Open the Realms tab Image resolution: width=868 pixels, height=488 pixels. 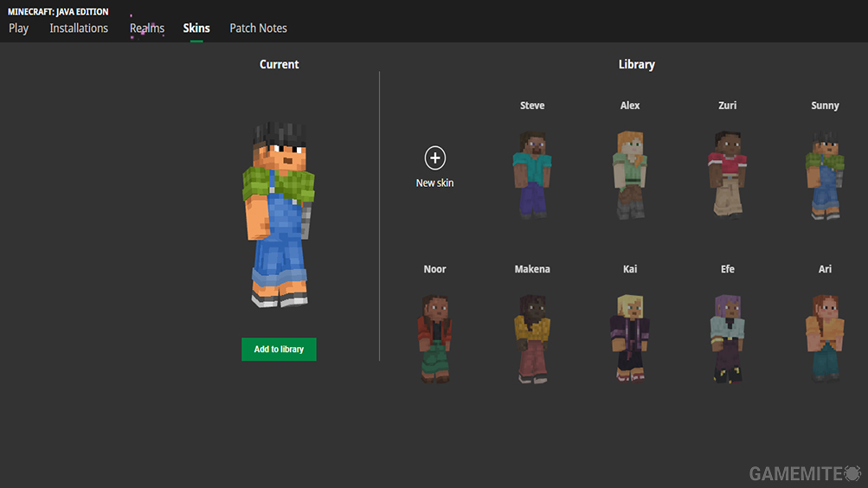tap(147, 29)
